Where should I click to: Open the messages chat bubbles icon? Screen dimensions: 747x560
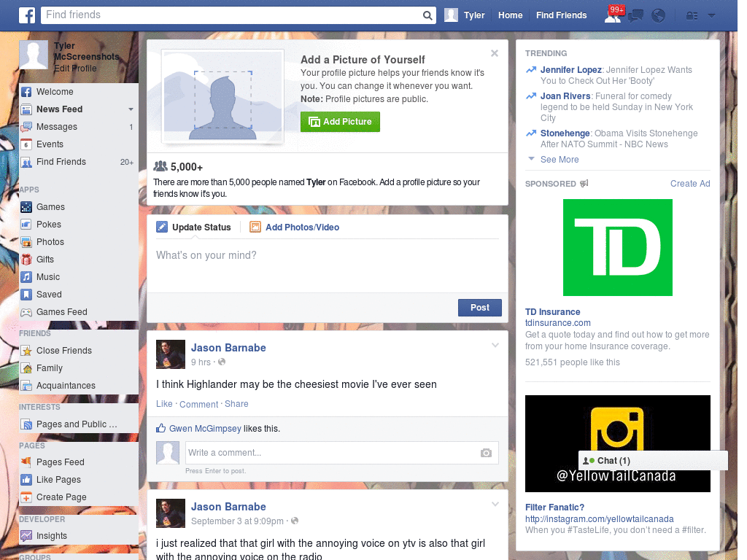(635, 16)
